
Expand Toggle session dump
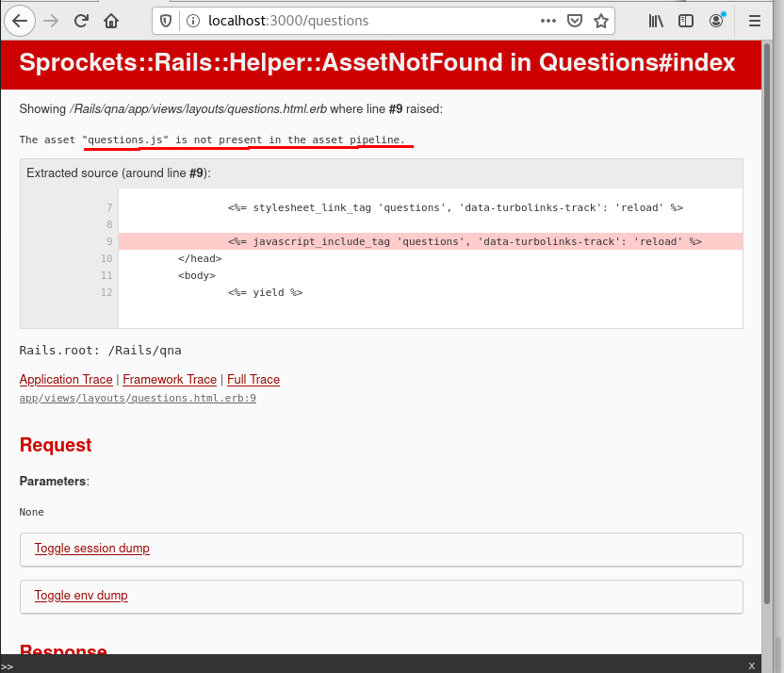pyautogui.click(x=92, y=548)
